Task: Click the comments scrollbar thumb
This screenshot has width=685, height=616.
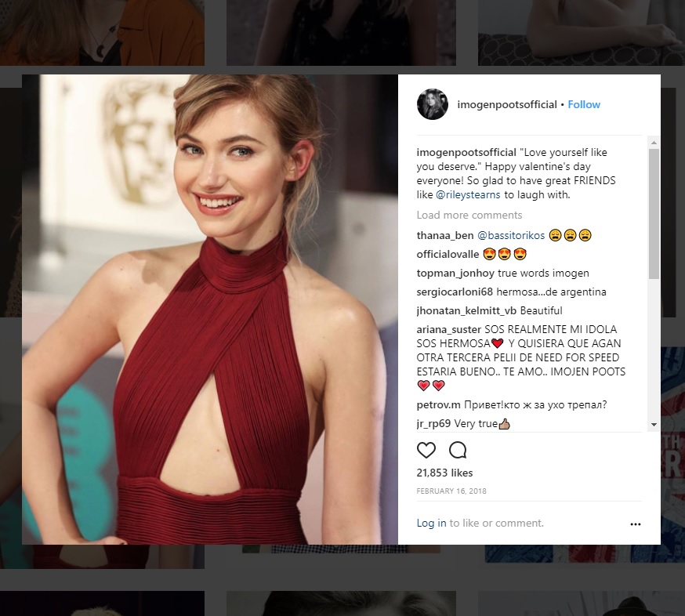Action: click(654, 214)
